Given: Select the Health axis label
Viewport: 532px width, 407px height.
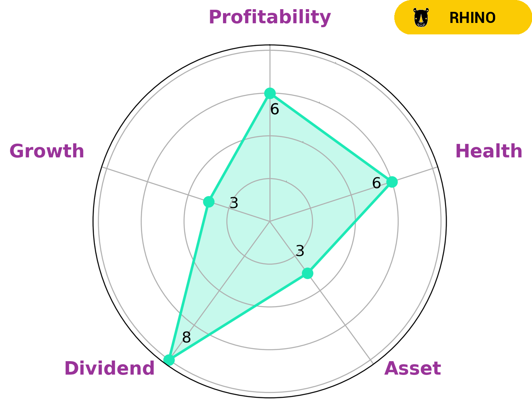Looking at the screenshot, I should coord(488,151).
